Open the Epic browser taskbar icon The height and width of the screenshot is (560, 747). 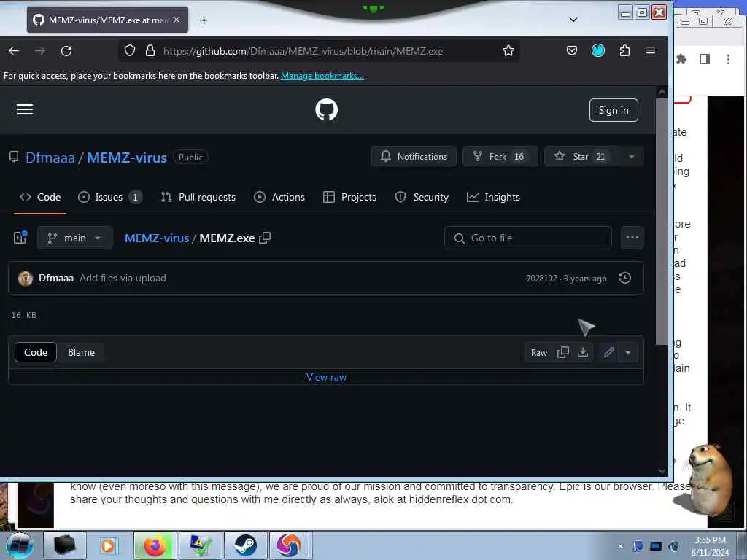(x=290, y=545)
